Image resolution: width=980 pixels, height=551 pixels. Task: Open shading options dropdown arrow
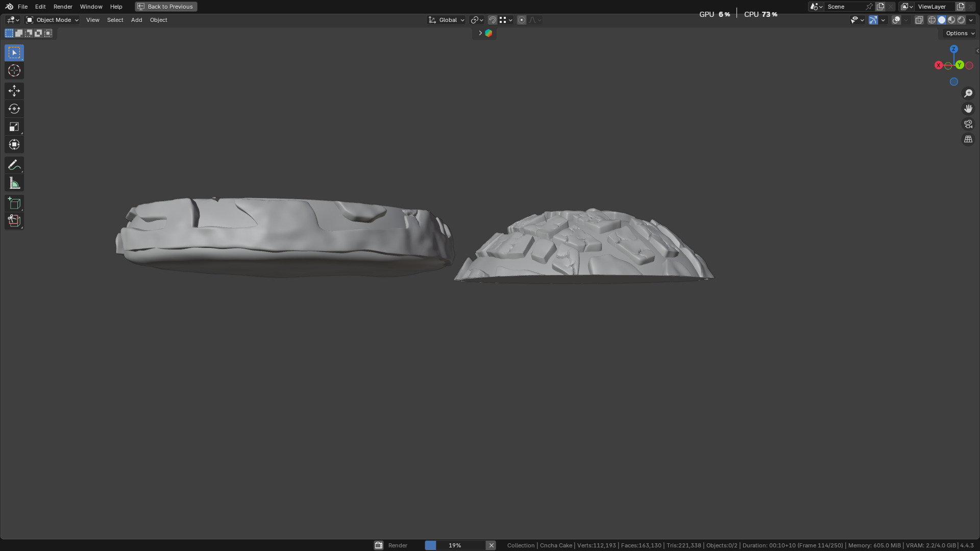point(971,20)
